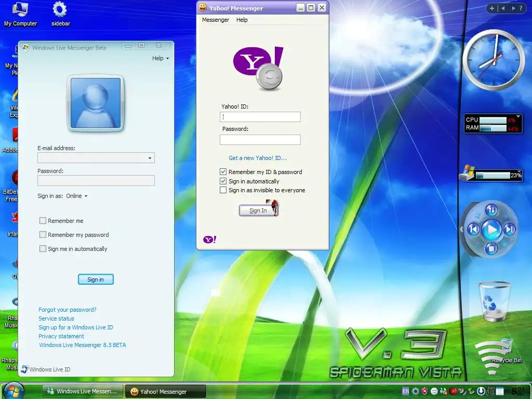Click Windows Live Messenger 8.5 BETA link
Viewport: 532px width, 399px height.
[83, 345]
